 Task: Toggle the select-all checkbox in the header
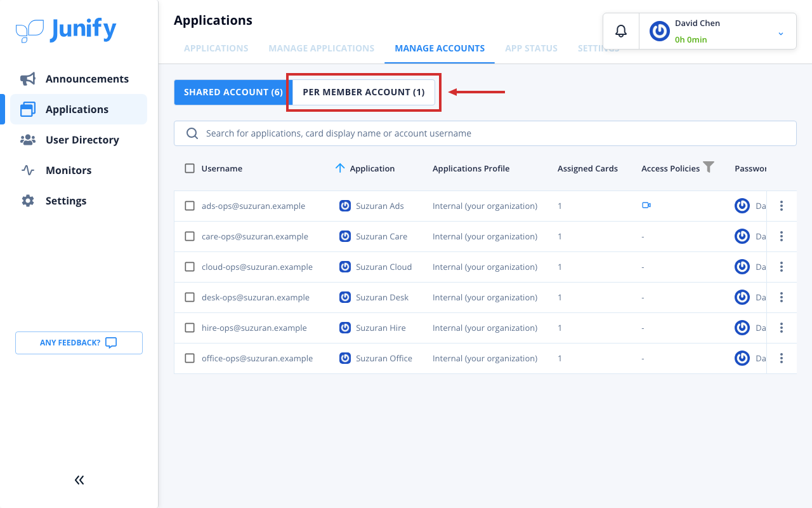(x=190, y=168)
